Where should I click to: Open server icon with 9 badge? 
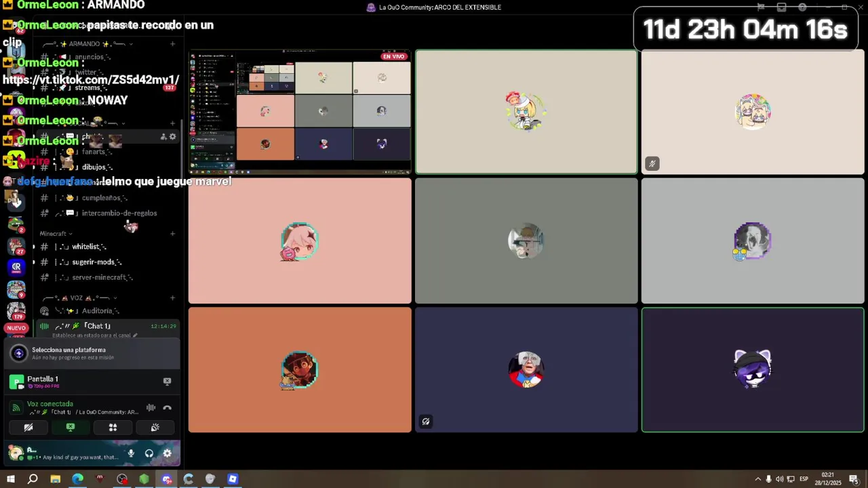[16, 289]
